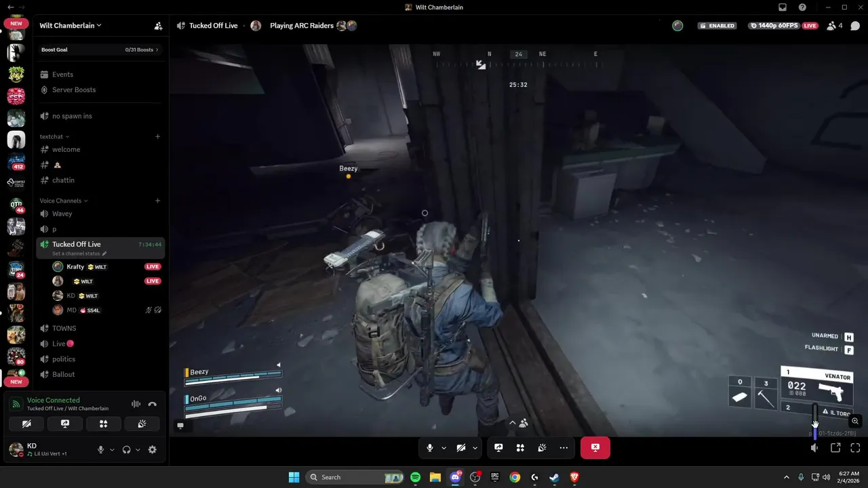The image size is (868, 488).
Task: Turn on camera in the voice panel
Action: tap(26, 424)
